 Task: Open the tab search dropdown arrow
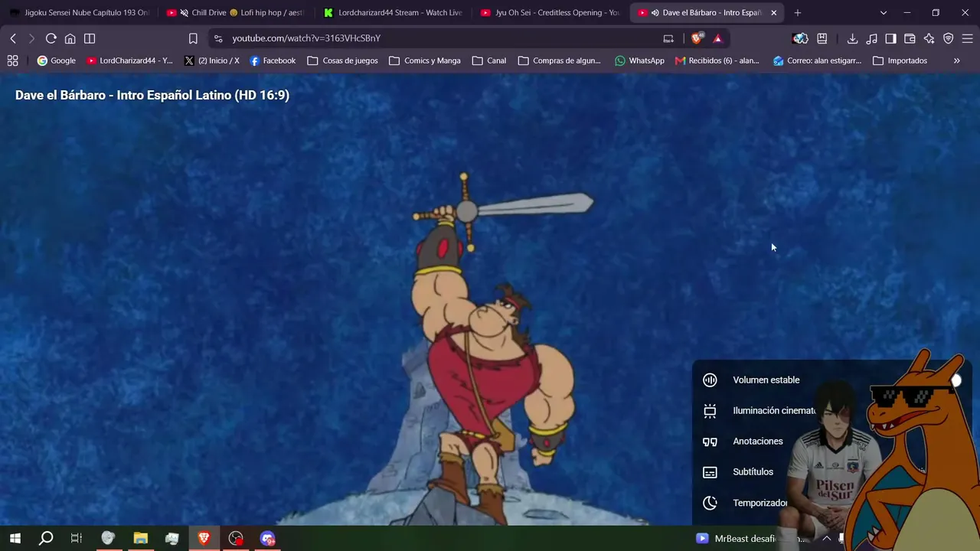tap(883, 13)
